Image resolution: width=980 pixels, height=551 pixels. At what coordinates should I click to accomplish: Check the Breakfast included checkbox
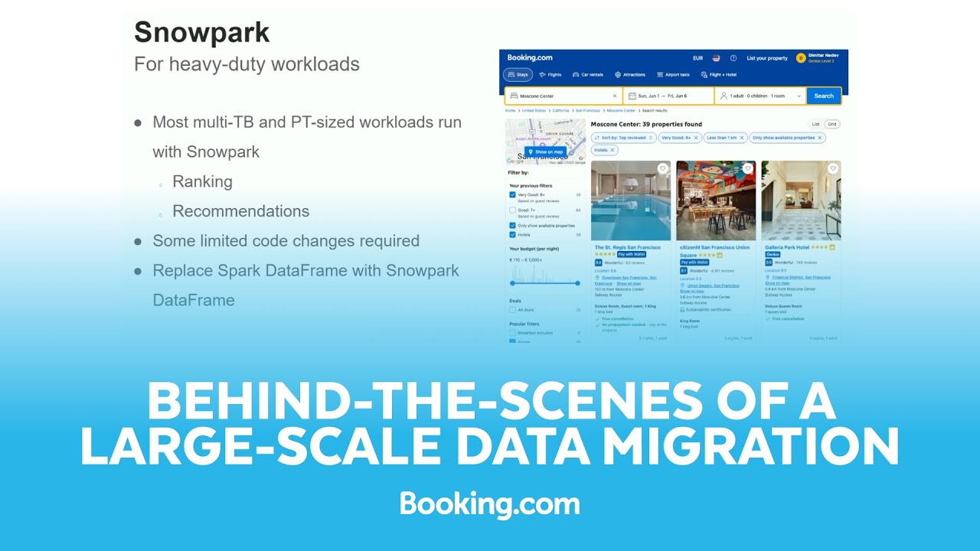tap(512, 332)
